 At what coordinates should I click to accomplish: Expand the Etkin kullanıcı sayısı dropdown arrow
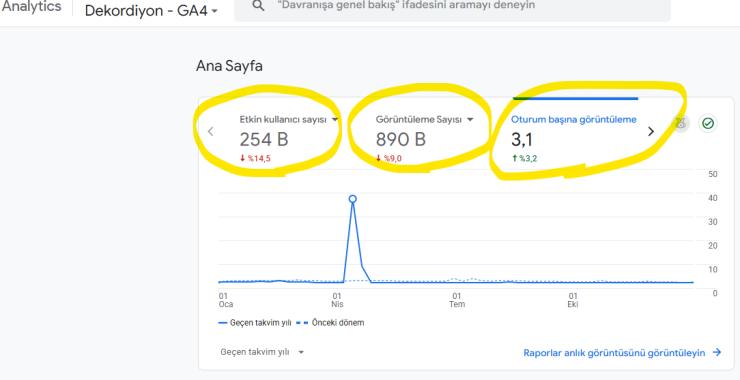tap(335, 120)
